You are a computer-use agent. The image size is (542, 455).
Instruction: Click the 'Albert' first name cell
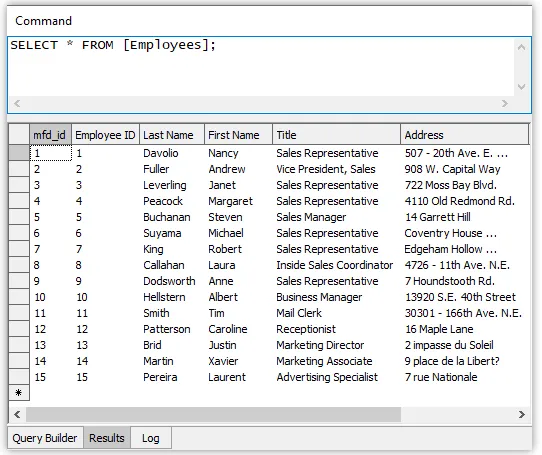pyautogui.click(x=239, y=297)
